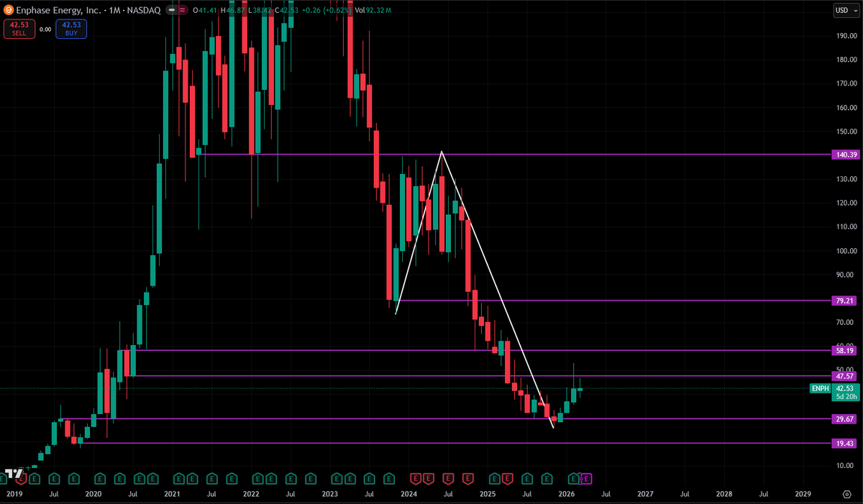Screen dimensions: 863x504
Task: Click the 2029 time axis label
Action: pos(803,495)
